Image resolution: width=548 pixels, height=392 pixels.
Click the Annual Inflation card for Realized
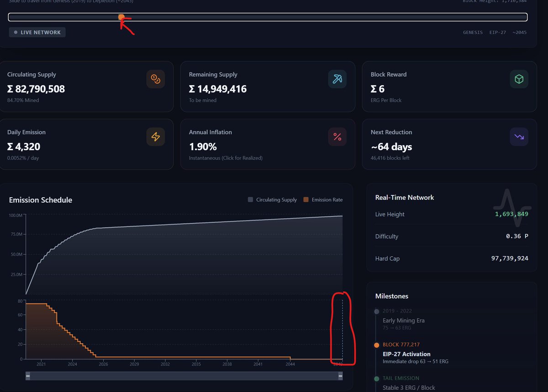[268, 144]
